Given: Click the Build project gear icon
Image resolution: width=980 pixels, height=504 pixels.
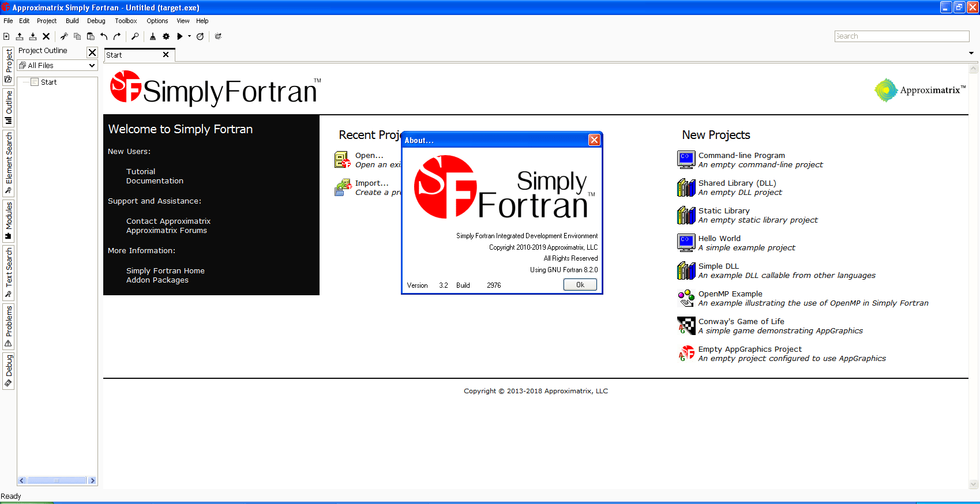Looking at the screenshot, I should click(166, 36).
